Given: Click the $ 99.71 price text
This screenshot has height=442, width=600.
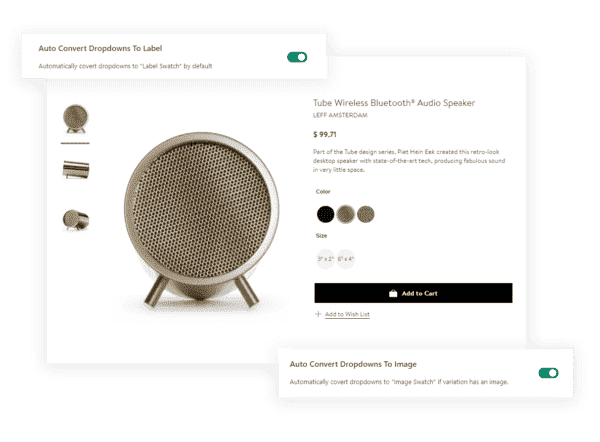Looking at the screenshot, I should coord(324,134).
